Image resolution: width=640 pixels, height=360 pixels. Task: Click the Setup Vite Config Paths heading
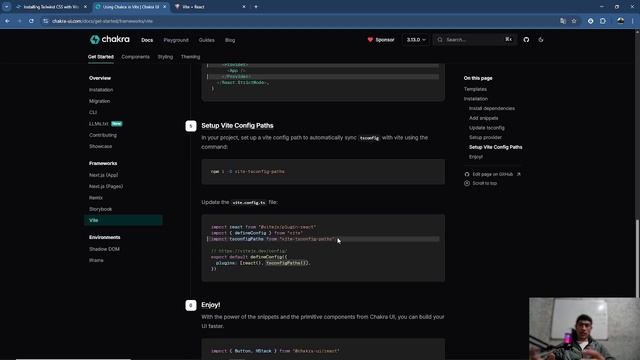(x=237, y=126)
